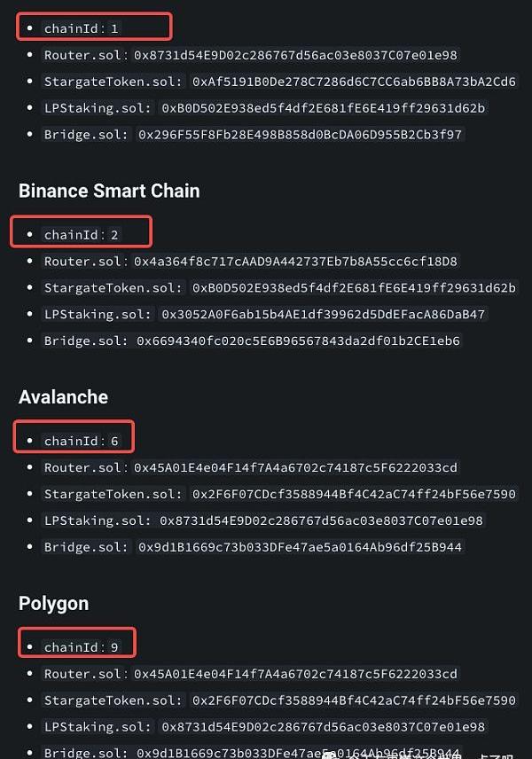This screenshot has height=759, width=532.
Task: Click the Bridge.sol address starting 0x6694340f
Action: pyautogui.click(x=300, y=341)
